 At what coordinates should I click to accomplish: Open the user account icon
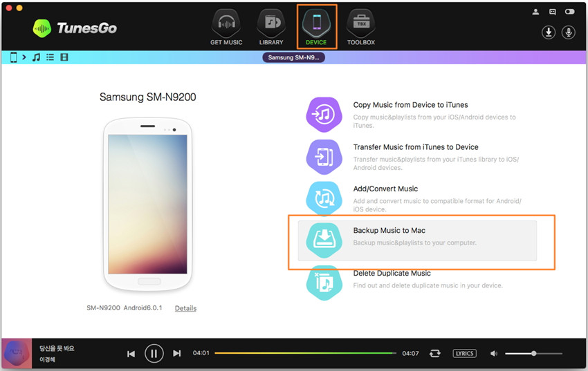[535, 12]
